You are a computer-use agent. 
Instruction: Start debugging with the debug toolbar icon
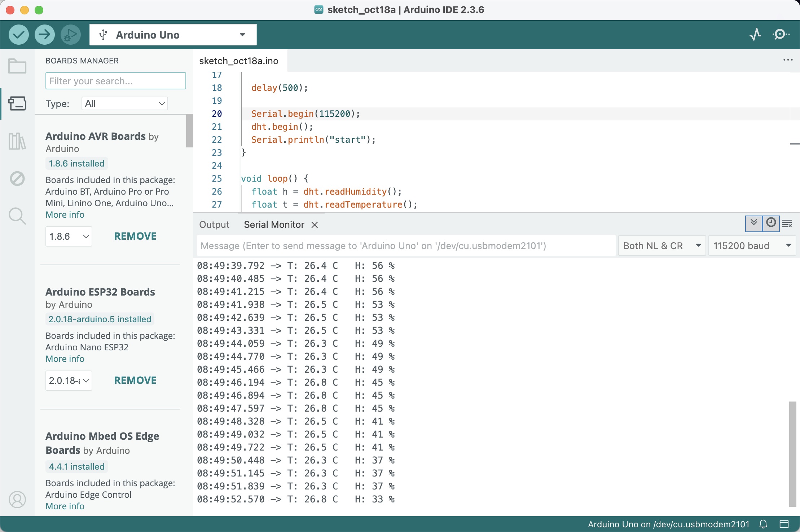point(70,34)
